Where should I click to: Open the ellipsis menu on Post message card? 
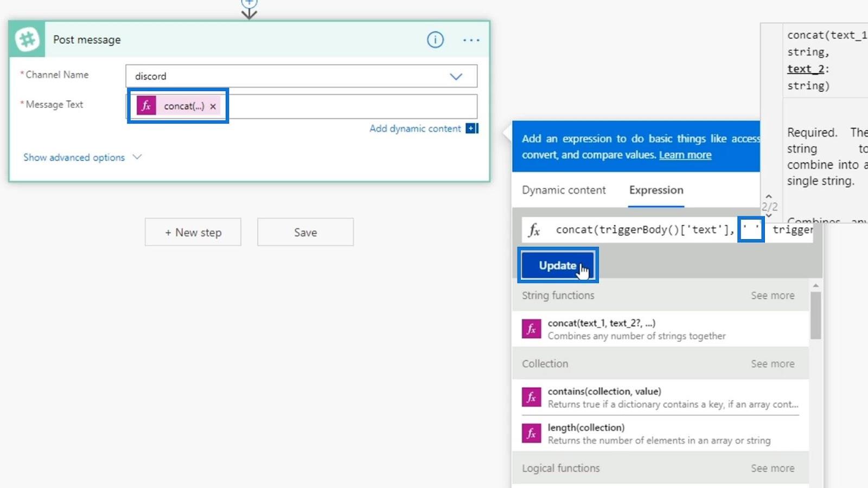point(471,40)
